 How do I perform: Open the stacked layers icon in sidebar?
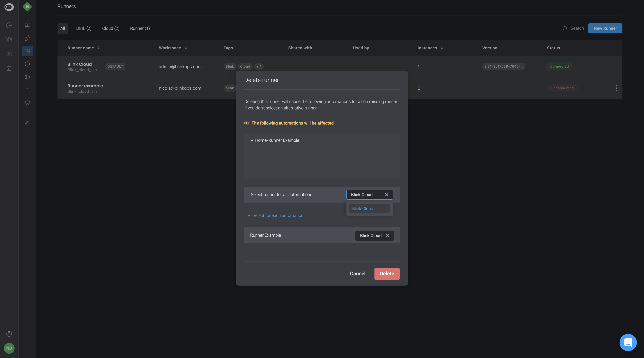[x=27, y=103]
